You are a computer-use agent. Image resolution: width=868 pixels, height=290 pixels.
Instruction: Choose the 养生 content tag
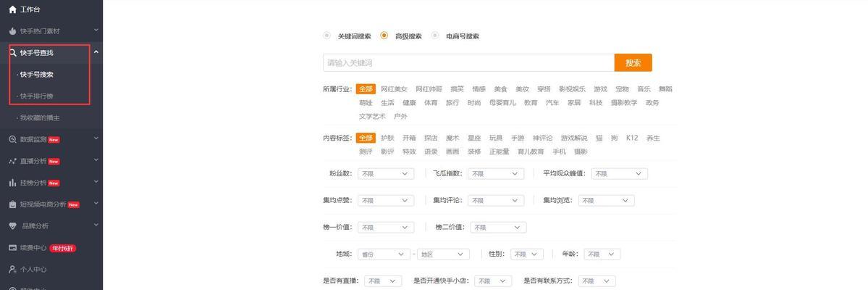653,138
